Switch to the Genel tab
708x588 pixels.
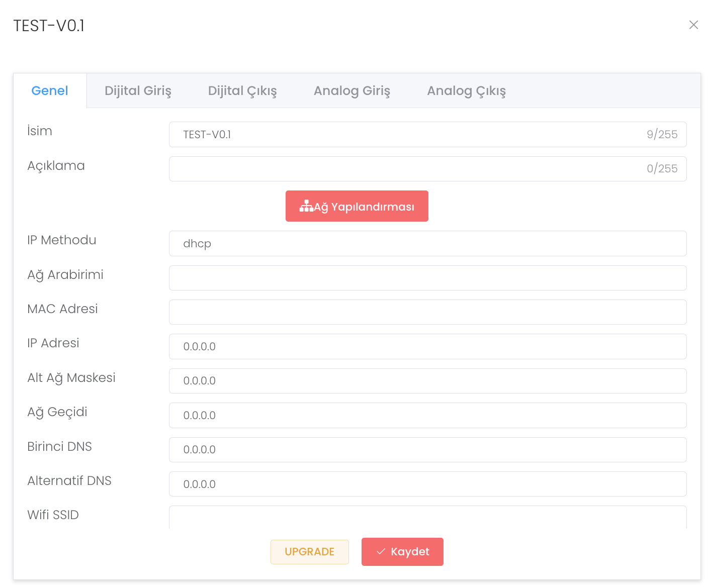[x=50, y=91]
